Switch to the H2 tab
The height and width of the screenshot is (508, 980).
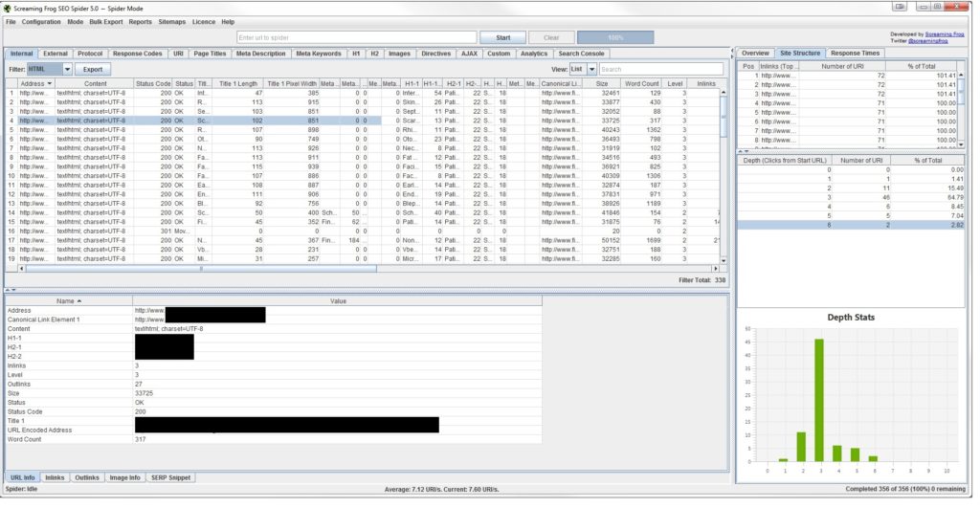[x=374, y=54]
